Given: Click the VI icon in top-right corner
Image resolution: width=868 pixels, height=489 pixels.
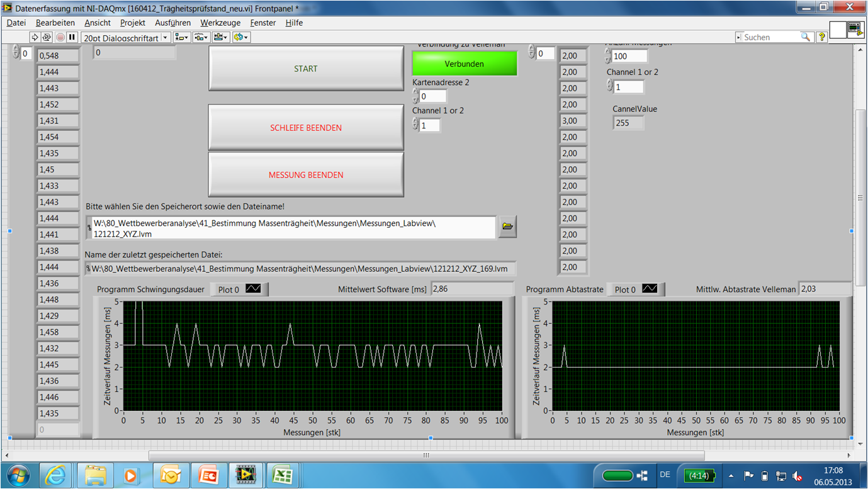Looking at the screenshot, I should (x=855, y=30).
